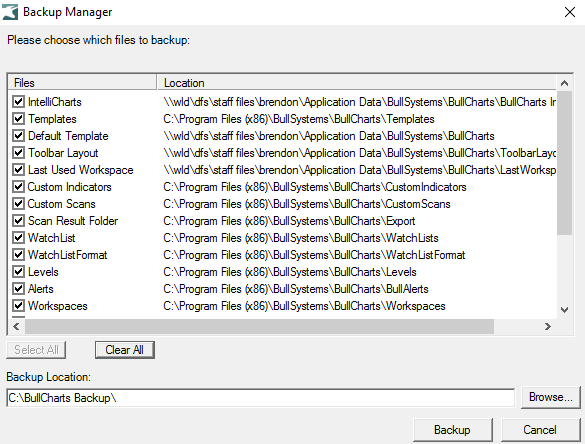Start the backup with Backup button
Screen dimensions: 585x444
tap(453, 430)
